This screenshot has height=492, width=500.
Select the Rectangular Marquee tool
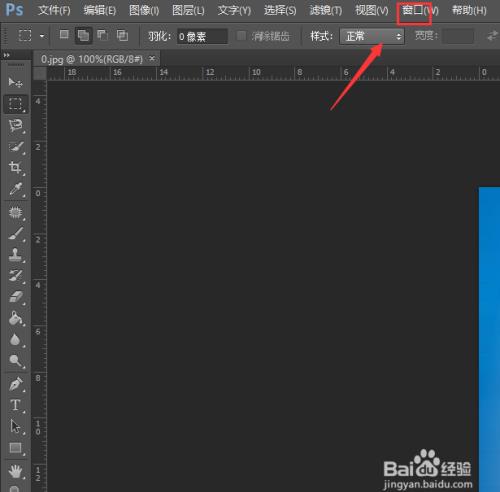click(x=15, y=104)
